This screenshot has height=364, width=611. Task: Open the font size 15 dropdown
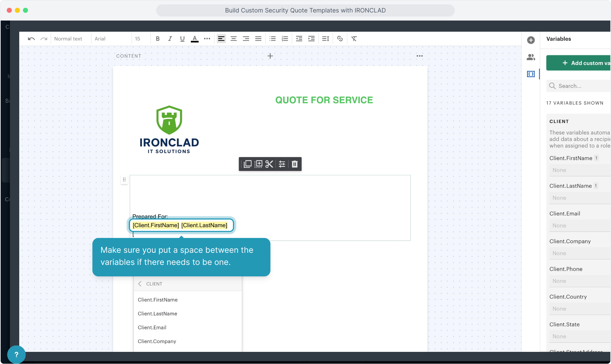tap(138, 39)
